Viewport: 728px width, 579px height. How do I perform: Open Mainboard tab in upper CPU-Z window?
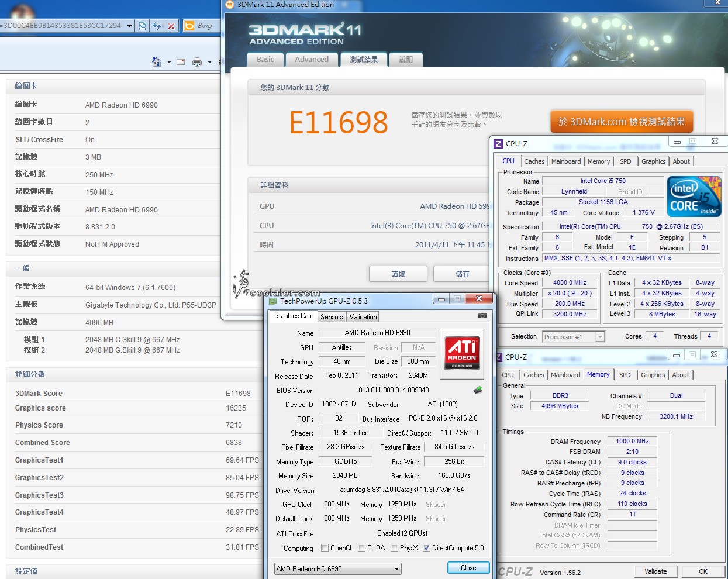click(x=566, y=161)
